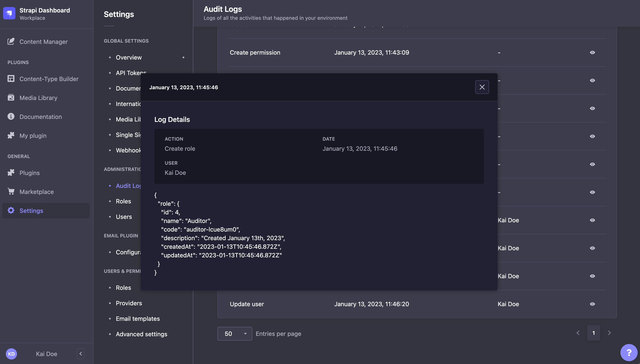Click the Settings gear icon
Image resolution: width=640 pixels, height=364 pixels.
(x=11, y=210)
